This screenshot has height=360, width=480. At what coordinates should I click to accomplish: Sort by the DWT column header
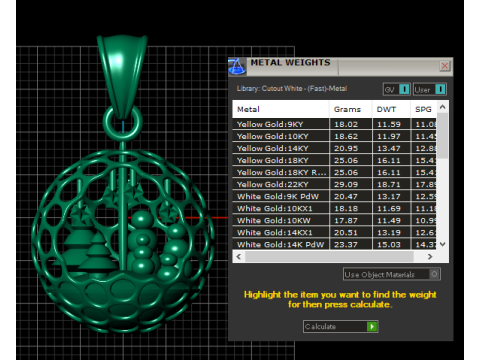[391, 109]
